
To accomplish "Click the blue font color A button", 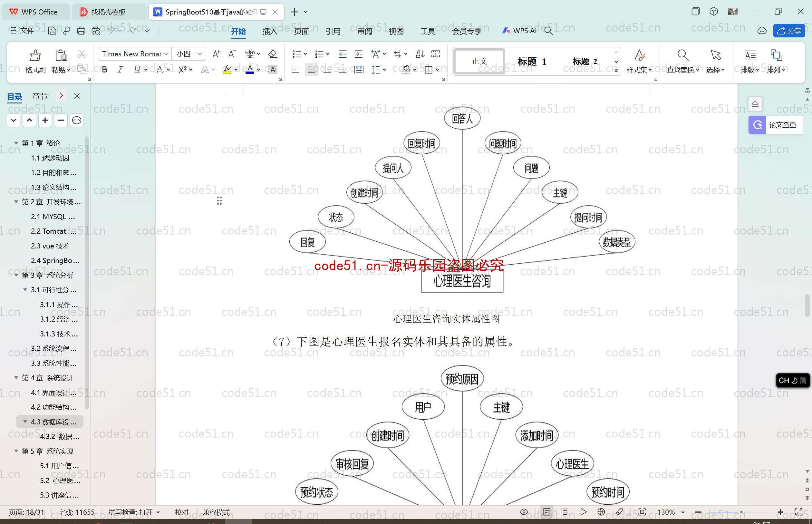I will point(250,70).
